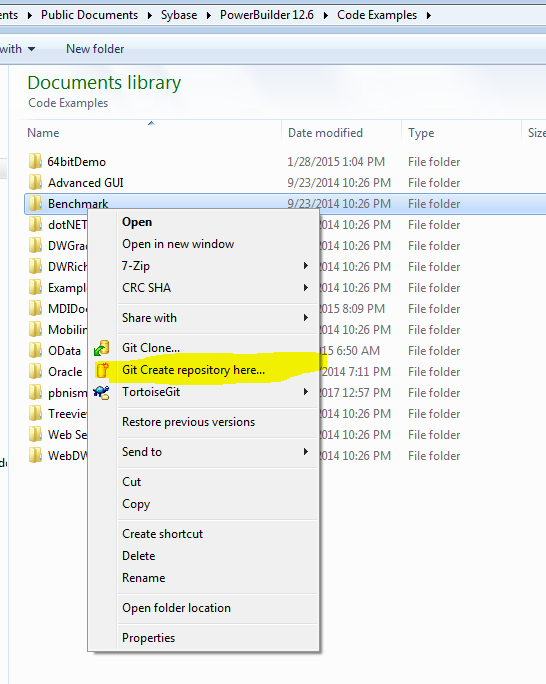Screen dimensions: 546x684
Task: Select the Oracle folder icon
Action: pyautogui.click(x=35, y=371)
